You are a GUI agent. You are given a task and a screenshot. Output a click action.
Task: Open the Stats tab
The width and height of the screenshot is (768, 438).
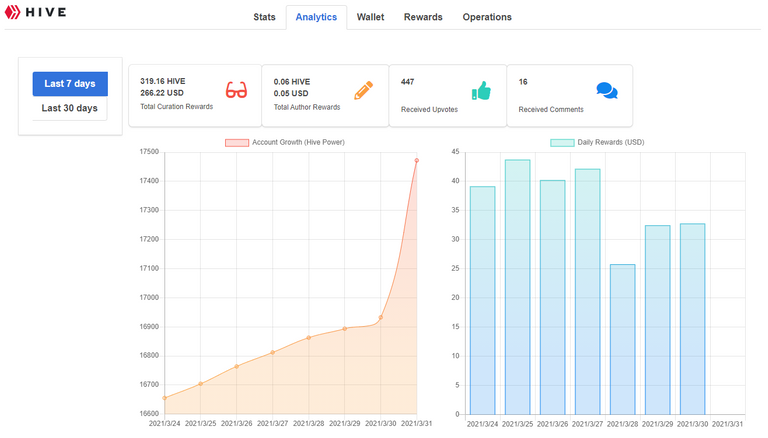[x=264, y=17]
